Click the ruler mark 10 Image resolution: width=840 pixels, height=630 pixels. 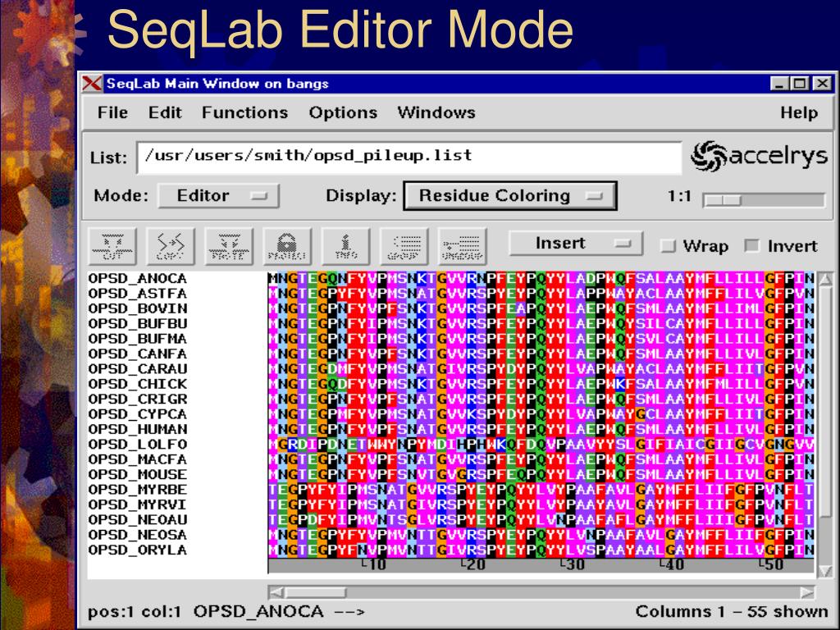coord(374,564)
